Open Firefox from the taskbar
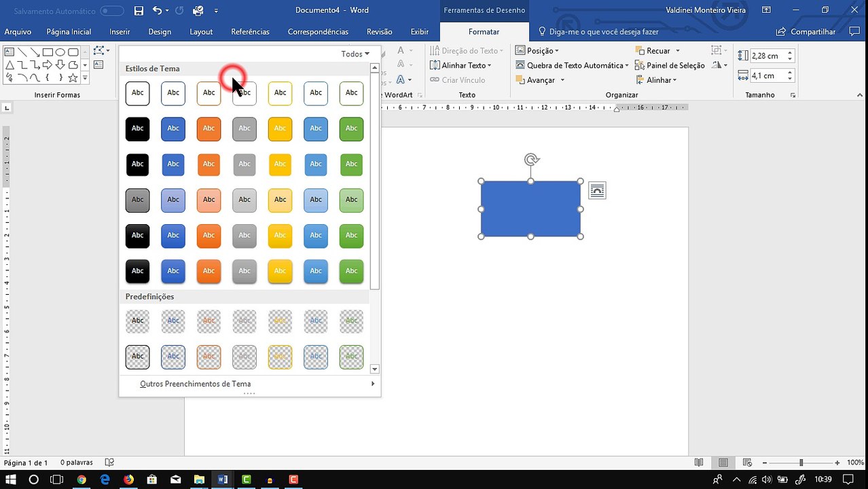Screen dimensions: 868x489 click(x=128, y=479)
